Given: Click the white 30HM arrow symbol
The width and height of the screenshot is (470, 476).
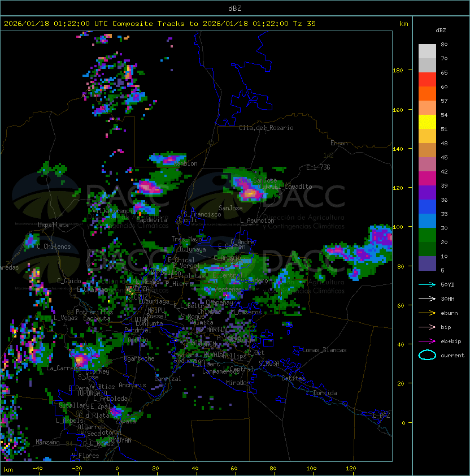Looking at the screenshot, I should (x=427, y=298).
